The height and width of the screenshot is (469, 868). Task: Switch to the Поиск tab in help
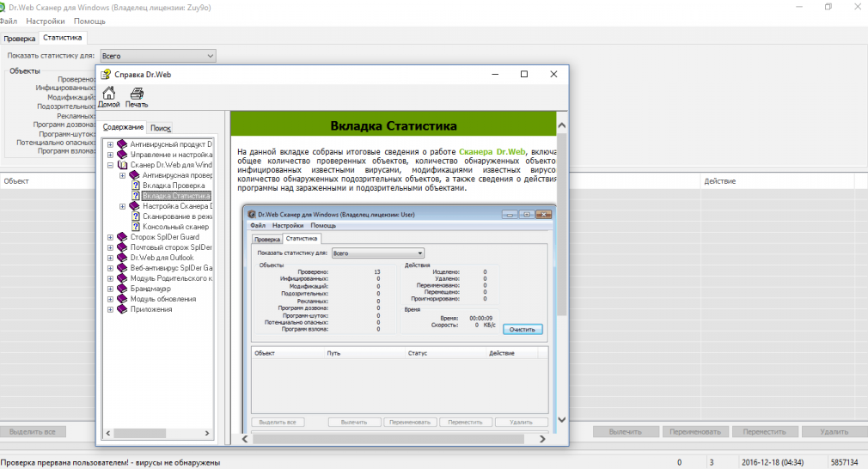coord(161,128)
